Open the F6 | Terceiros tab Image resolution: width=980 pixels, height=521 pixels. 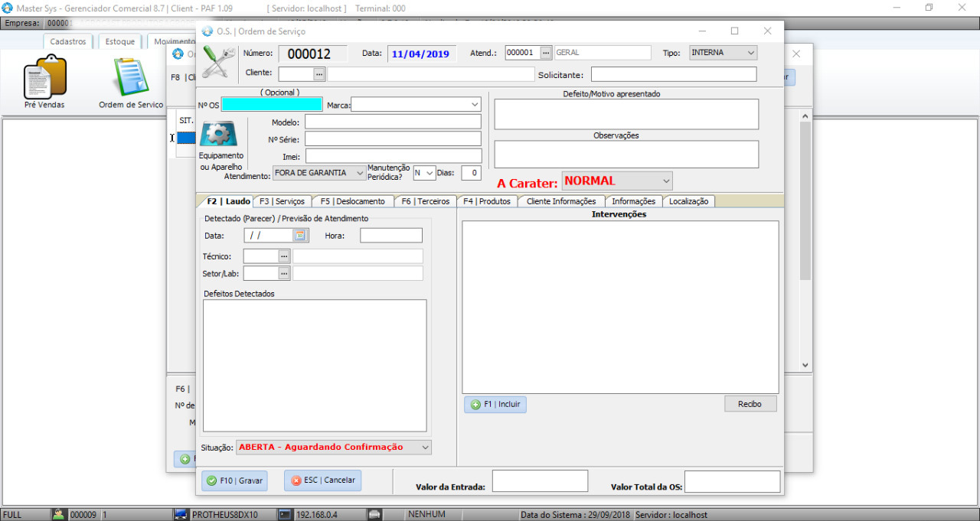click(425, 201)
